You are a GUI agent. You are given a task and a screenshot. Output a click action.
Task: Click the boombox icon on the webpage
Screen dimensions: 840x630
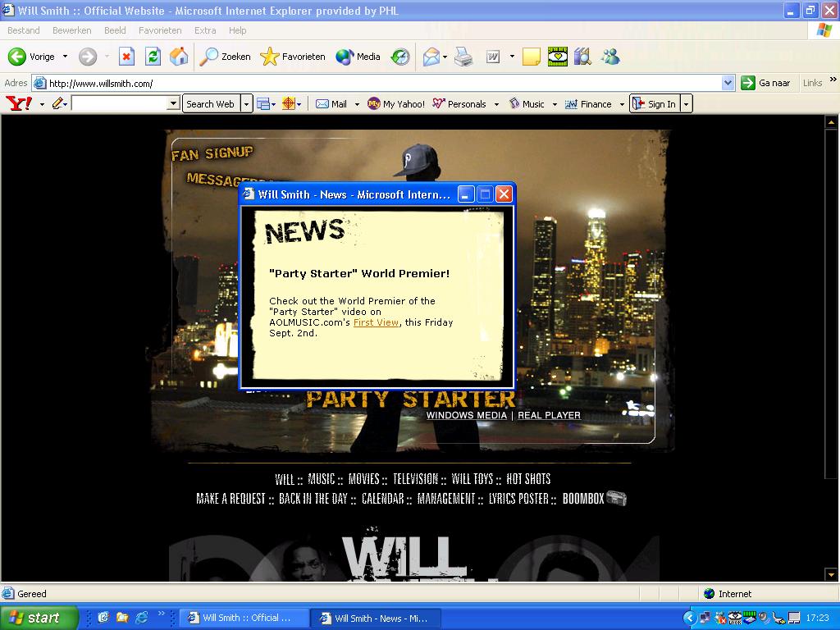(617, 498)
